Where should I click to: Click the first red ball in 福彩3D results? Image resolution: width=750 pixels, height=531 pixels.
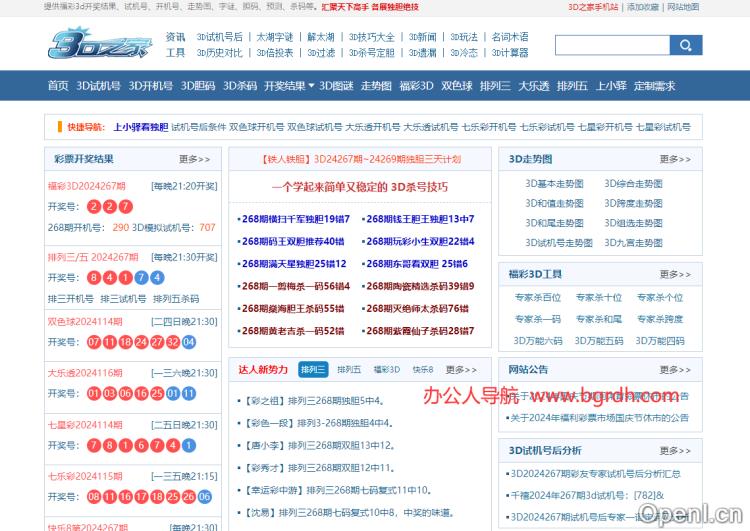click(94, 207)
